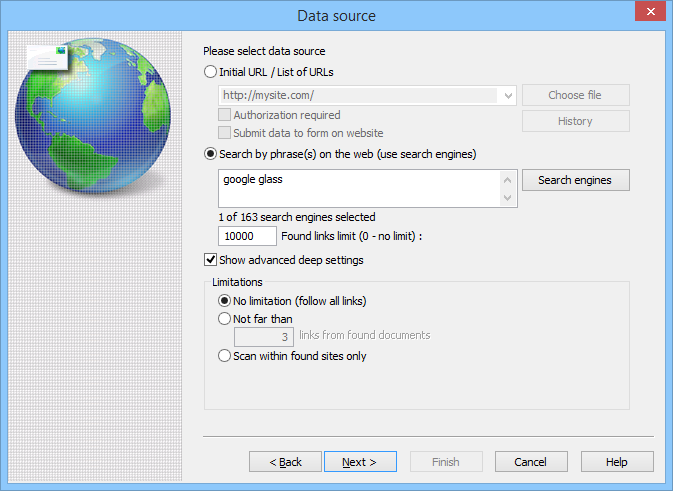Open the History button

click(x=575, y=121)
